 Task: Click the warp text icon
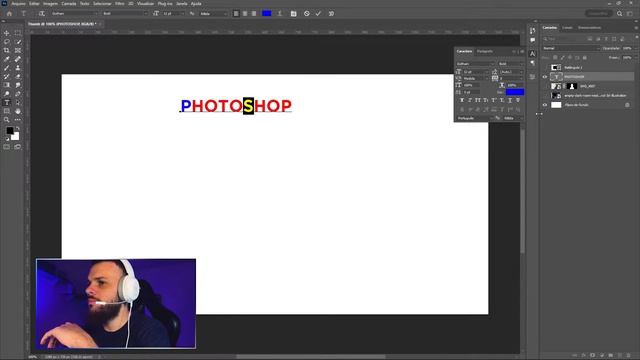click(x=280, y=13)
